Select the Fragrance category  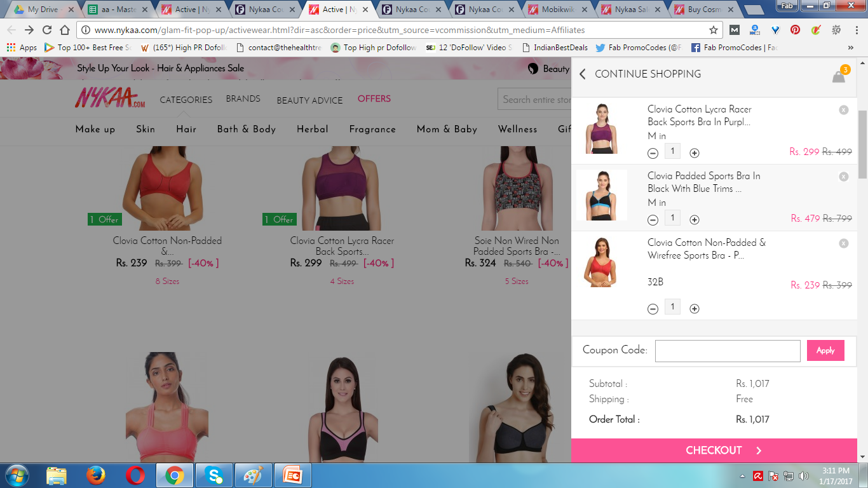pos(372,129)
